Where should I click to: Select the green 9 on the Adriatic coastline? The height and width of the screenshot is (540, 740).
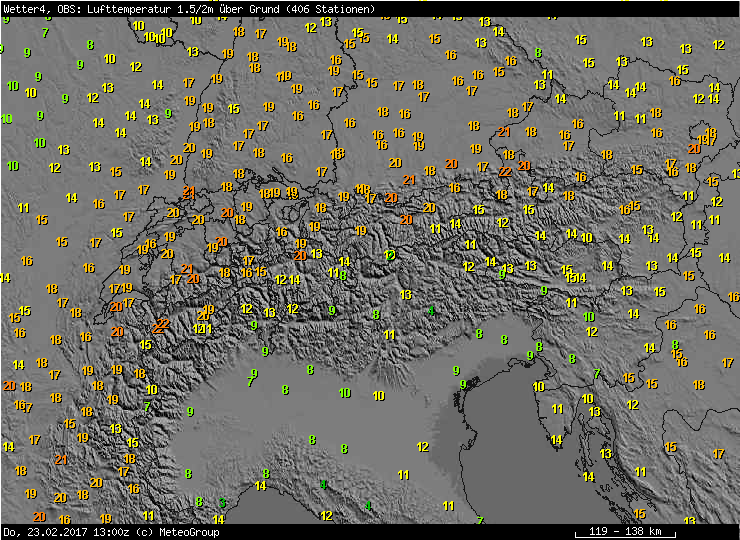point(462,384)
